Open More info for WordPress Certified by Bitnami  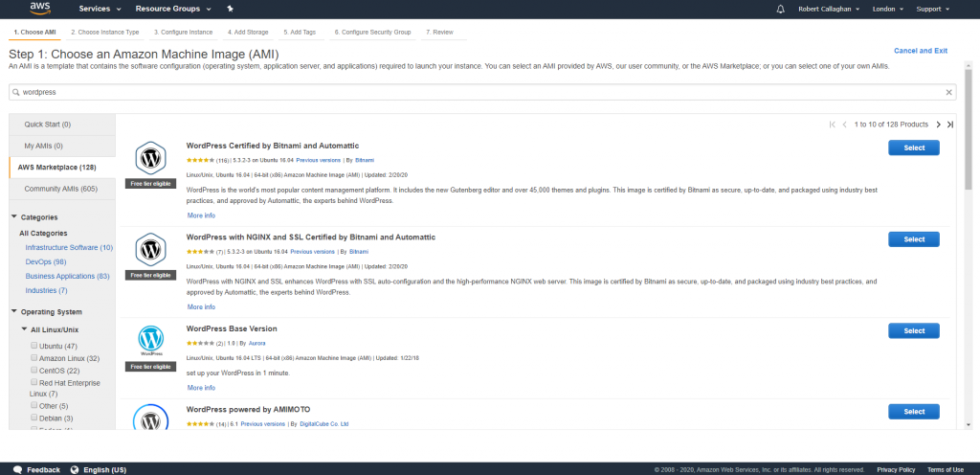pyautogui.click(x=201, y=215)
